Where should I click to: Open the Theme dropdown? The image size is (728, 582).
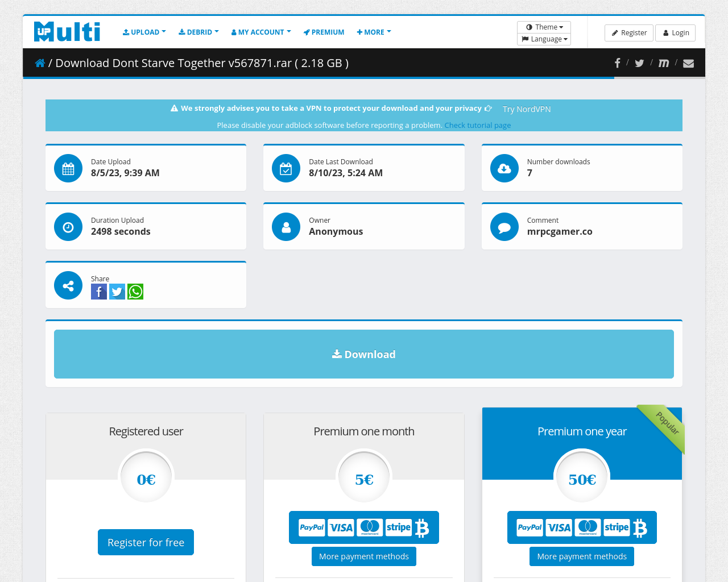(x=544, y=27)
